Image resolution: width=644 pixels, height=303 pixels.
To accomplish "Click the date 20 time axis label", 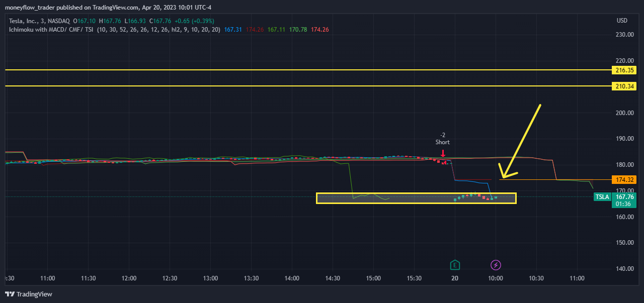I will tap(455, 278).
